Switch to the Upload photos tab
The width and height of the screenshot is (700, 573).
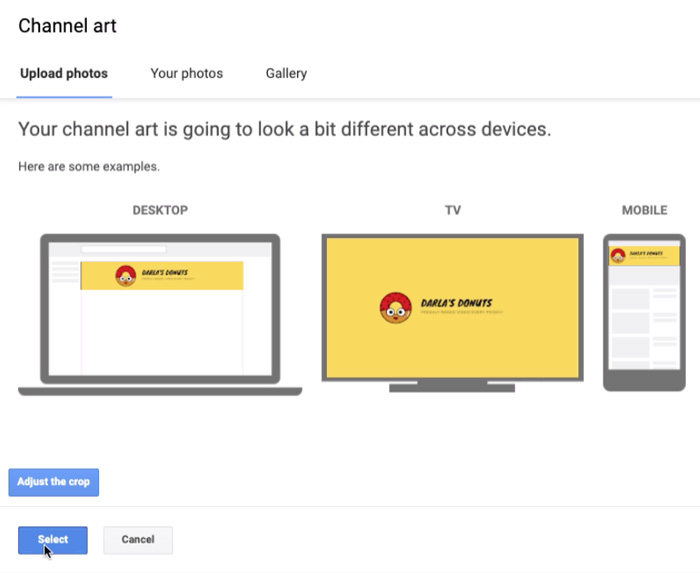64,73
